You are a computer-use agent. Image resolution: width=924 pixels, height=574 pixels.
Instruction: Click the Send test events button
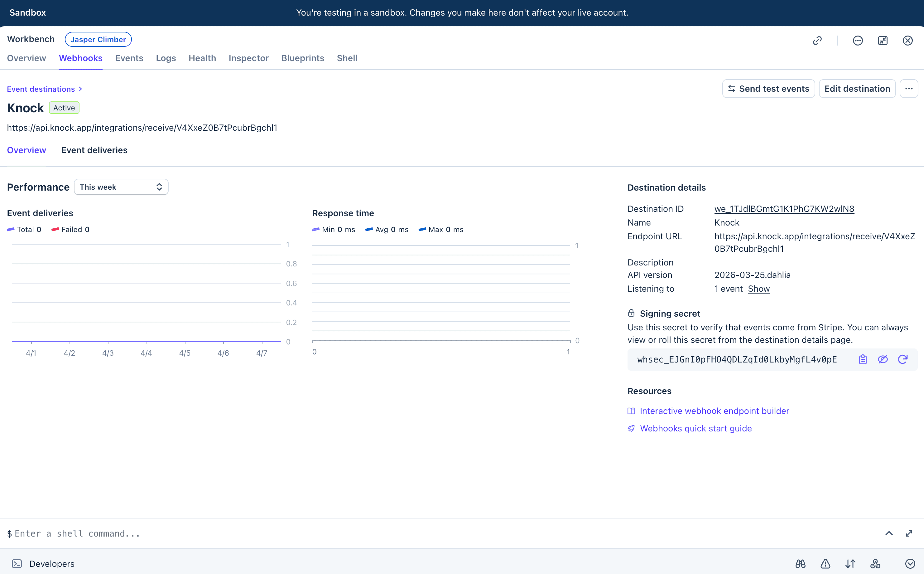click(768, 89)
